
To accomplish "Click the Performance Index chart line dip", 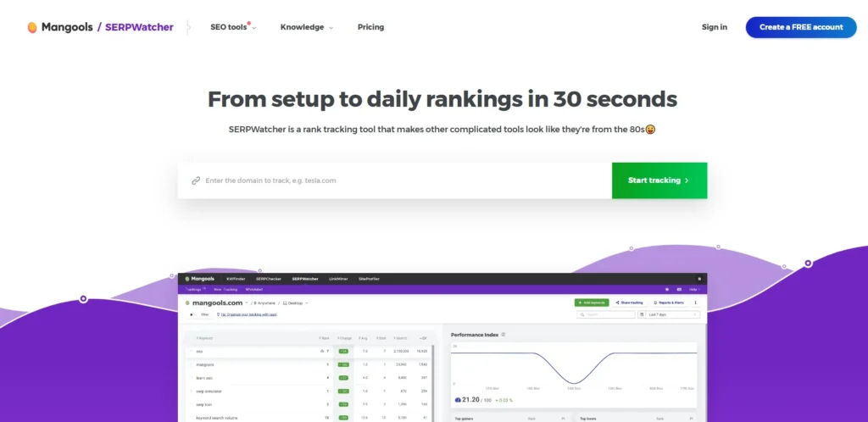I will 574,381.
